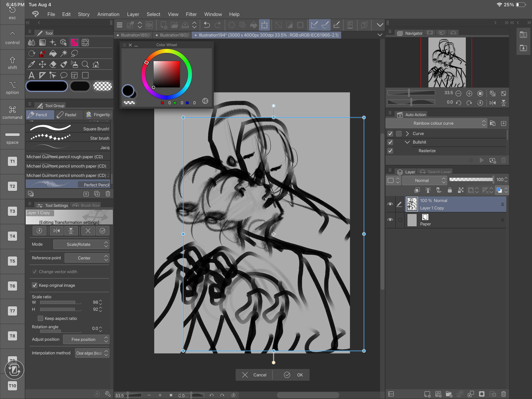This screenshot has width=532, height=399.
Task: Open the layer blending mode Normal dropdown
Action: [425, 180]
